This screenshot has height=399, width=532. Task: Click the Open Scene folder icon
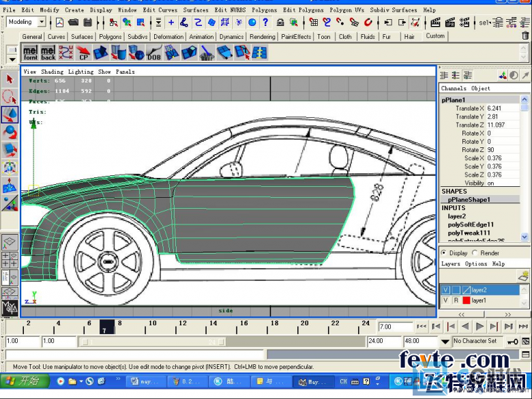pyautogui.click(x=73, y=23)
